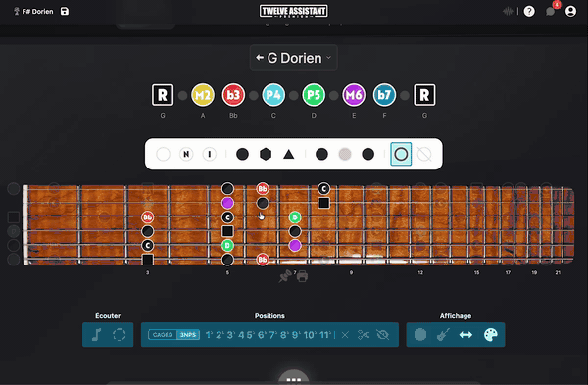Image resolution: width=588 pixels, height=385 pixels.
Task: Click the purple note on fret 7
Action: (295, 246)
